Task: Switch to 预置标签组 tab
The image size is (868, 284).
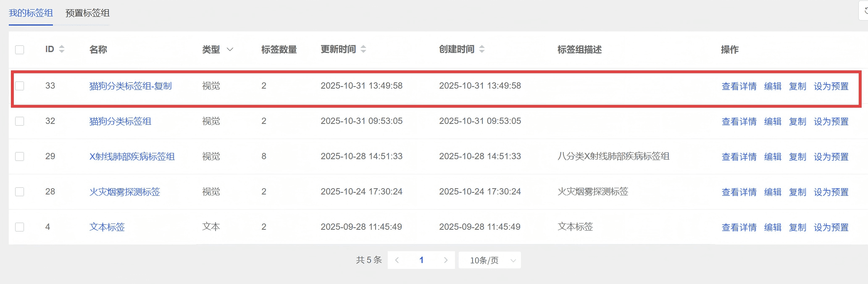Action: tap(87, 13)
